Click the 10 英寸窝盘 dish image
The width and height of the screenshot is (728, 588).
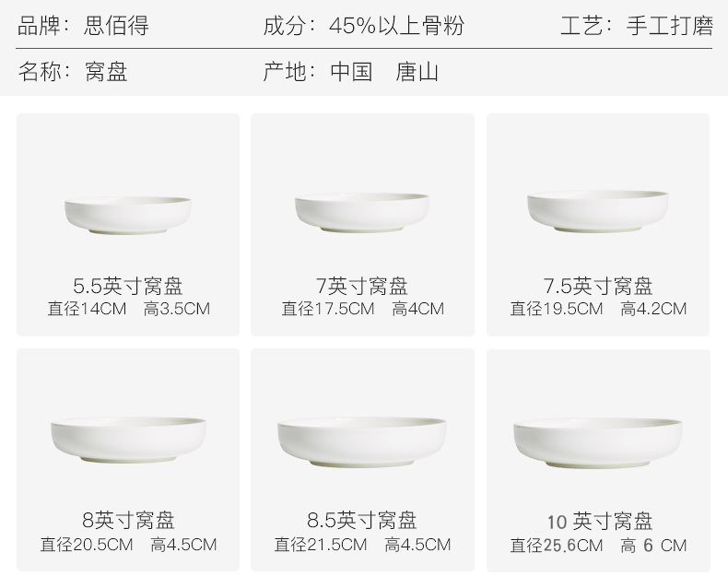pos(598,443)
